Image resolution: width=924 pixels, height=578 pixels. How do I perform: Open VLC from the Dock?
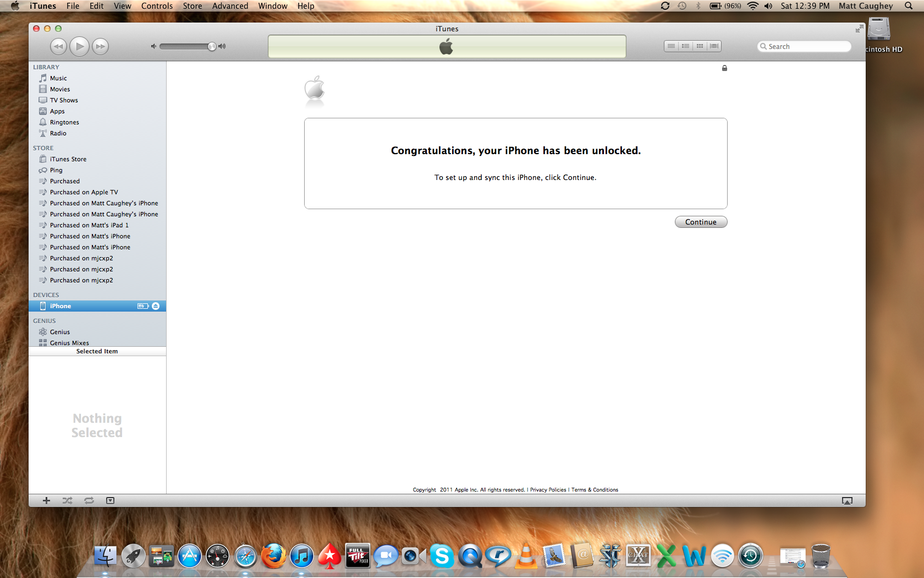tap(526, 556)
